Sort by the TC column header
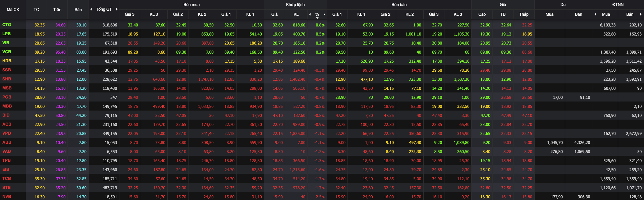This screenshot has height=200, width=644. click(x=36, y=10)
